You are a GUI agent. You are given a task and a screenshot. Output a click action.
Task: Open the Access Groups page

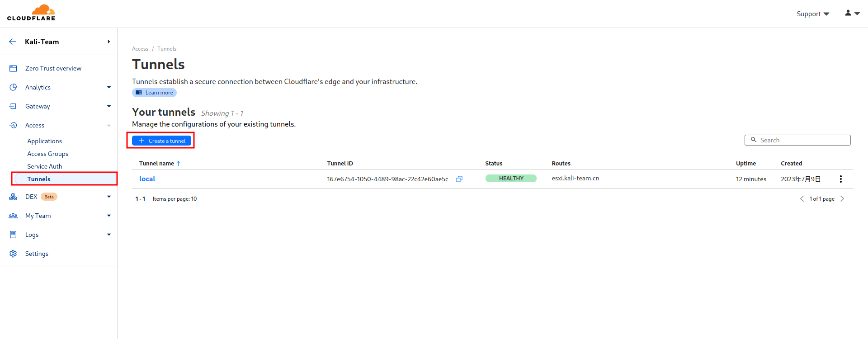coord(47,154)
